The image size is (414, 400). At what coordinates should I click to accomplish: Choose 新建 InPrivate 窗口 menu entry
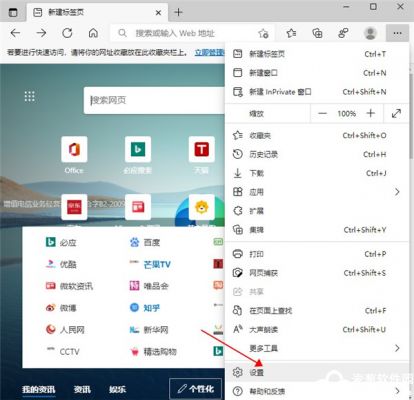(x=317, y=92)
